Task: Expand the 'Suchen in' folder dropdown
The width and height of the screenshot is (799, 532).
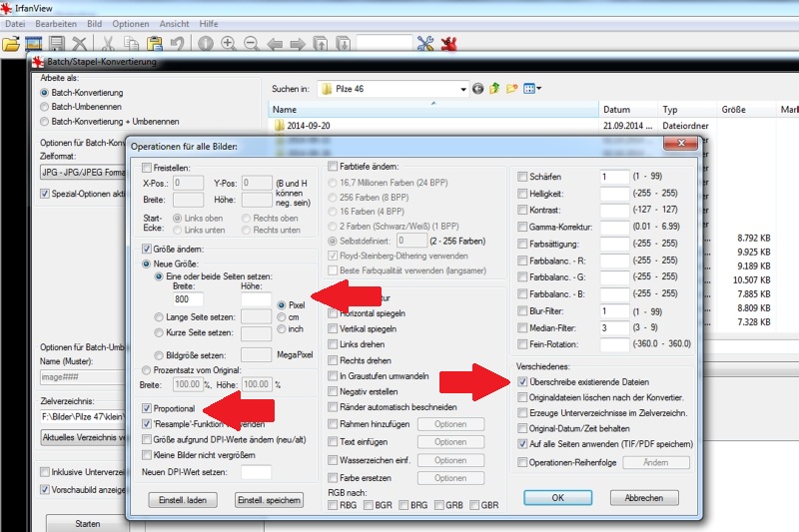Action: pos(462,89)
